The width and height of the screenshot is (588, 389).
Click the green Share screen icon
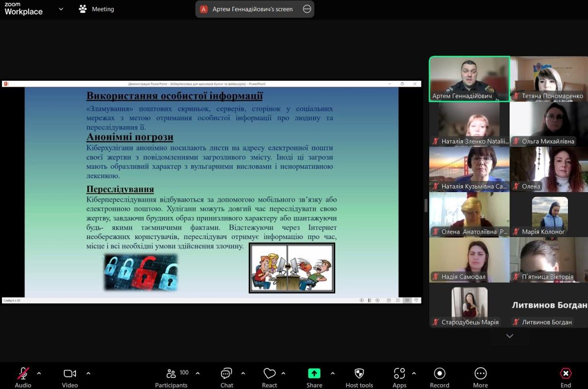pyautogui.click(x=314, y=373)
